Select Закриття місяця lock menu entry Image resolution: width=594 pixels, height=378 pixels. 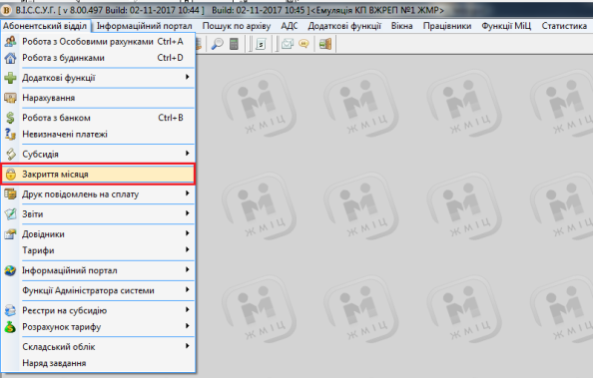(x=98, y=174)
